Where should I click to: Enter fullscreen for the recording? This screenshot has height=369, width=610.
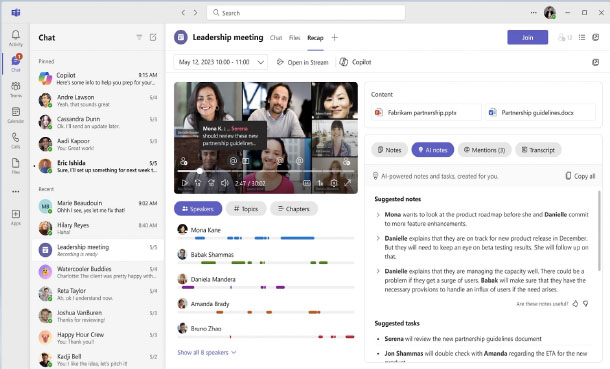tap(347, 183)
